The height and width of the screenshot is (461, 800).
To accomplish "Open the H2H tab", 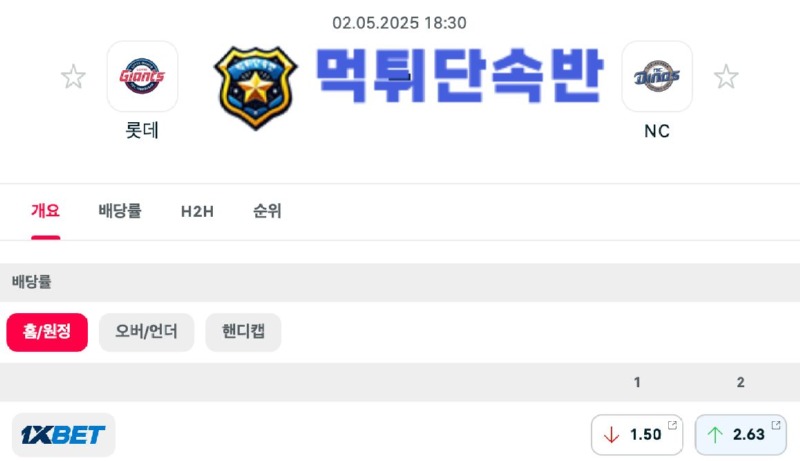I will [x=197, y=211].
